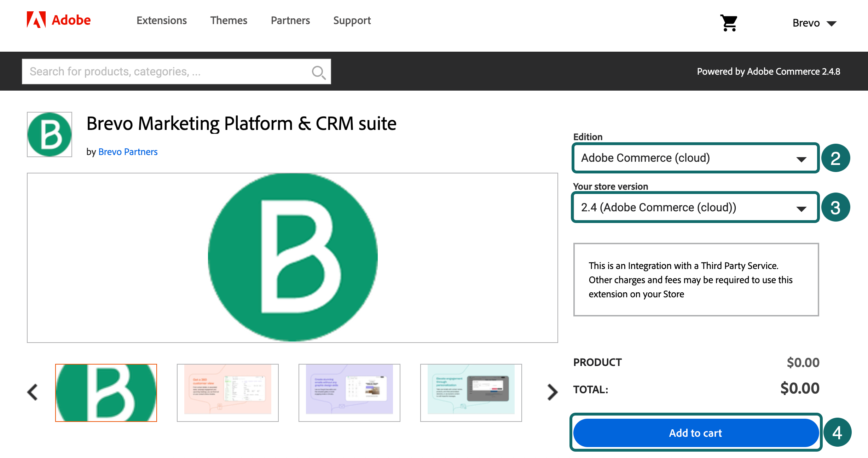868x458 pixels.
Task: Open the Extensions menu
Action: [x=161, y=21]
